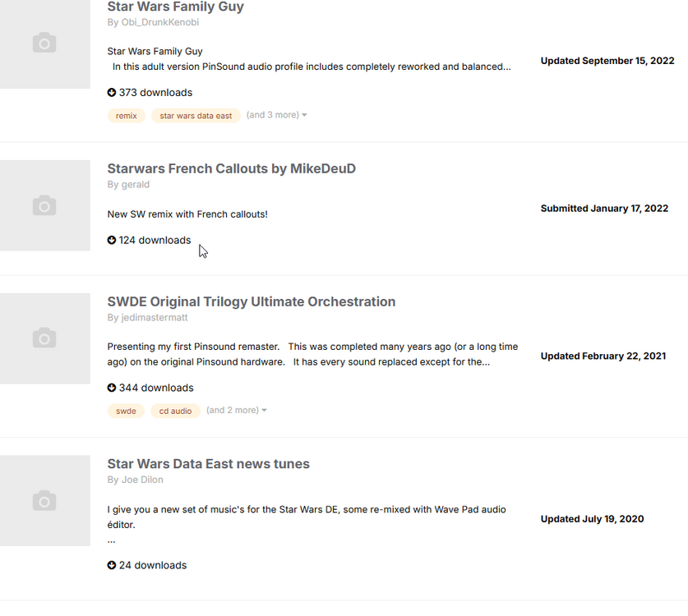Open Star Wars Data East news tunes

pos(208,463)
